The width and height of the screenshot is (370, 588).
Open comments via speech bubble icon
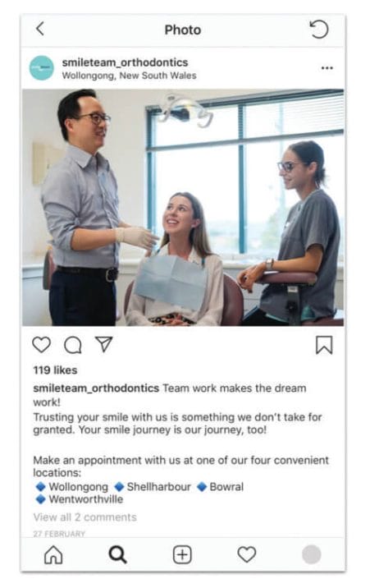pyautogui.click(x=73, y=345)
